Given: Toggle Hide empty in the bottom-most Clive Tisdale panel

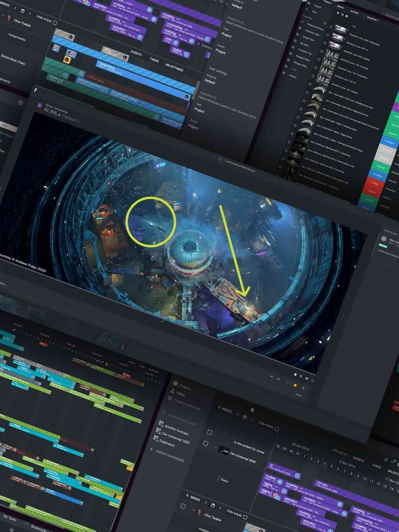Looking at the screenshot, I should 245,517.
